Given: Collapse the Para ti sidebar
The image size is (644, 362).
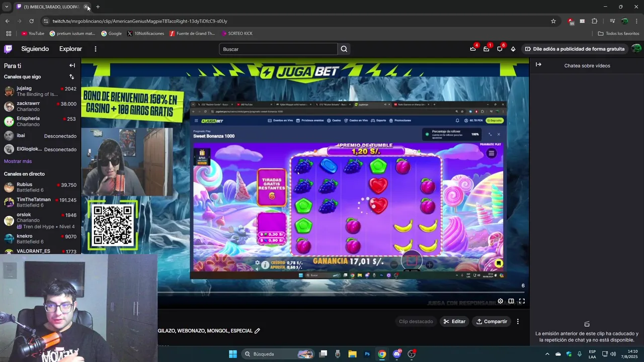Looking at the screenshot, I should point(72,65).
